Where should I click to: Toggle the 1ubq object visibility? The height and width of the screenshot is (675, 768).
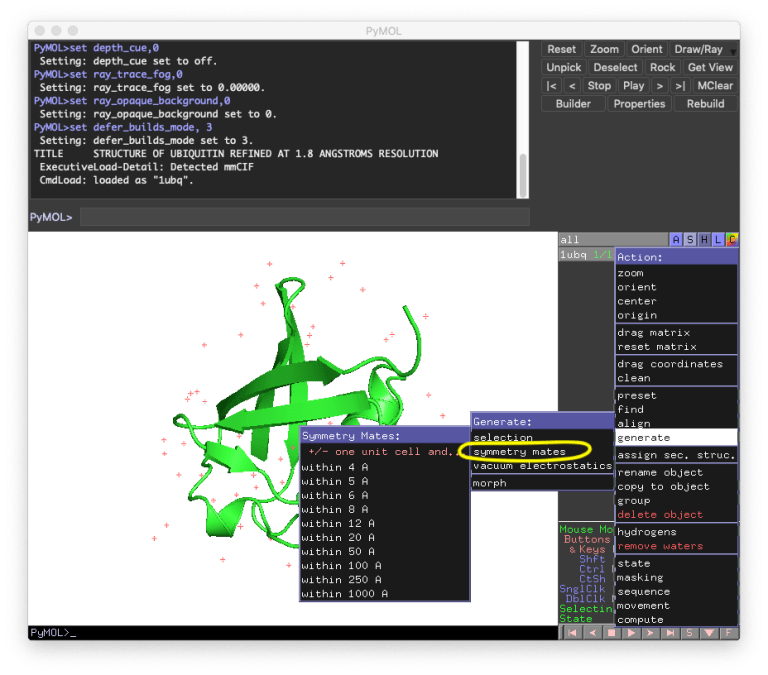(x=586, y=255)
